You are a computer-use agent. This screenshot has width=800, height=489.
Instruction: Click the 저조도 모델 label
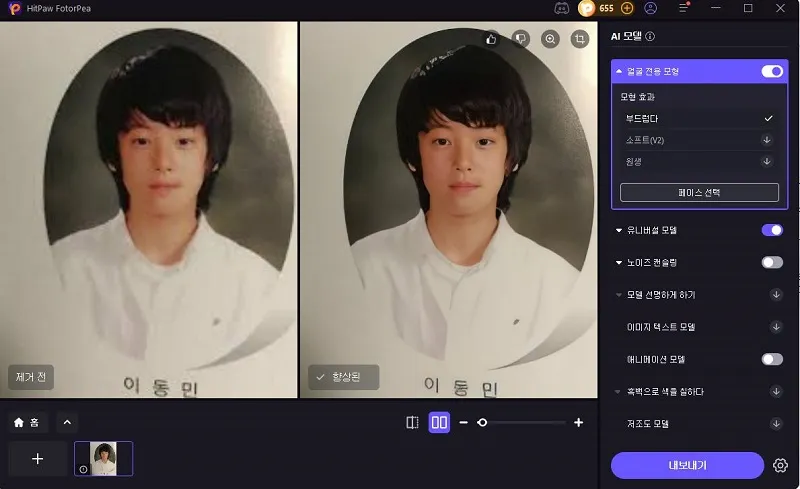point(647,424)
